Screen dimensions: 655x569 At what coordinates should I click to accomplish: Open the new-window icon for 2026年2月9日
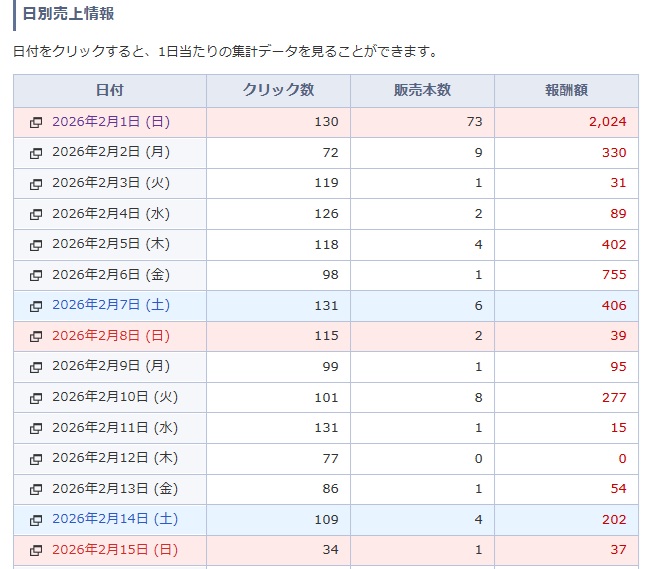click(36, 367)
